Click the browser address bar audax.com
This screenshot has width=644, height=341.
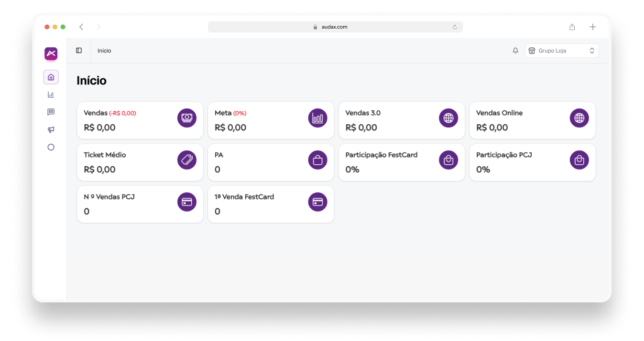pyautogui.click(x=335, y=27)
